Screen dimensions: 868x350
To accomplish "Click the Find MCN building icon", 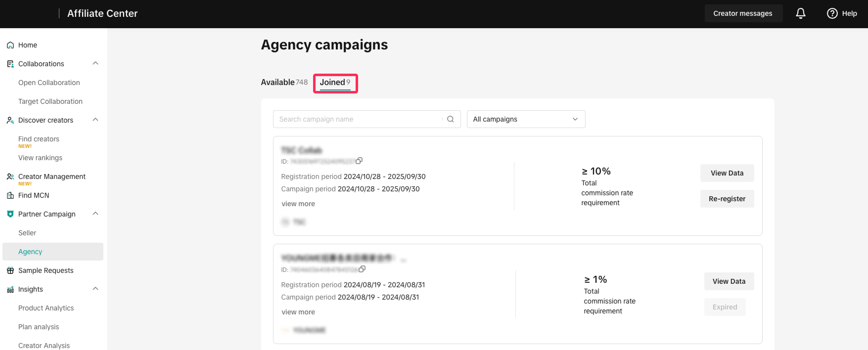I will click(10, 195).
